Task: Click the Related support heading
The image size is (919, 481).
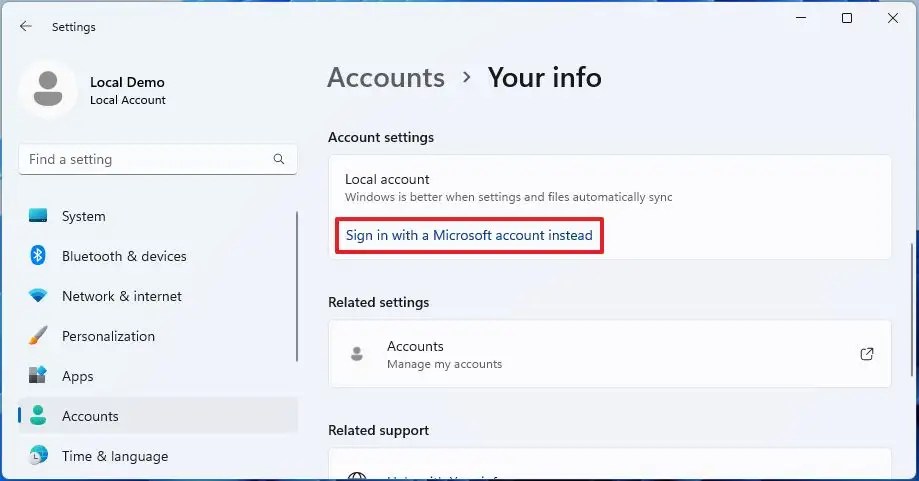Action: pos(379,430)
